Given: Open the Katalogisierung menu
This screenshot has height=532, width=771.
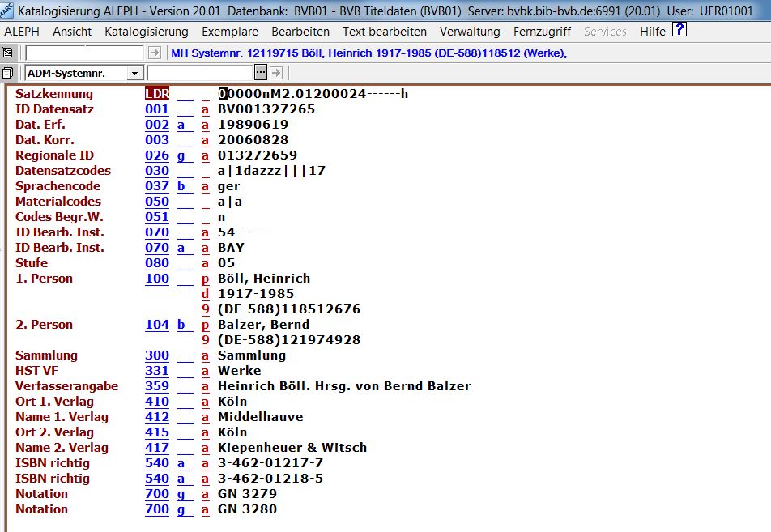Looking at the screenshot, I should point(147,32).
